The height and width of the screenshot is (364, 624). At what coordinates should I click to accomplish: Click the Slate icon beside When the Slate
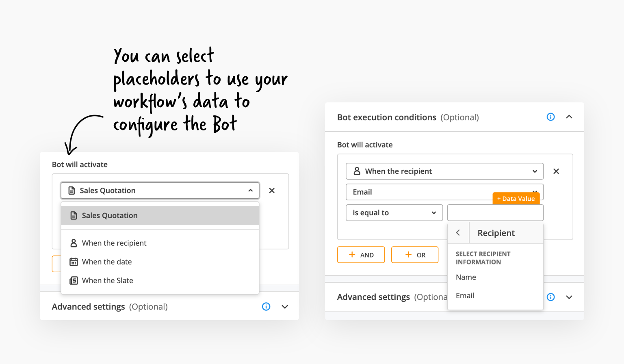click(x=74, y=280)
